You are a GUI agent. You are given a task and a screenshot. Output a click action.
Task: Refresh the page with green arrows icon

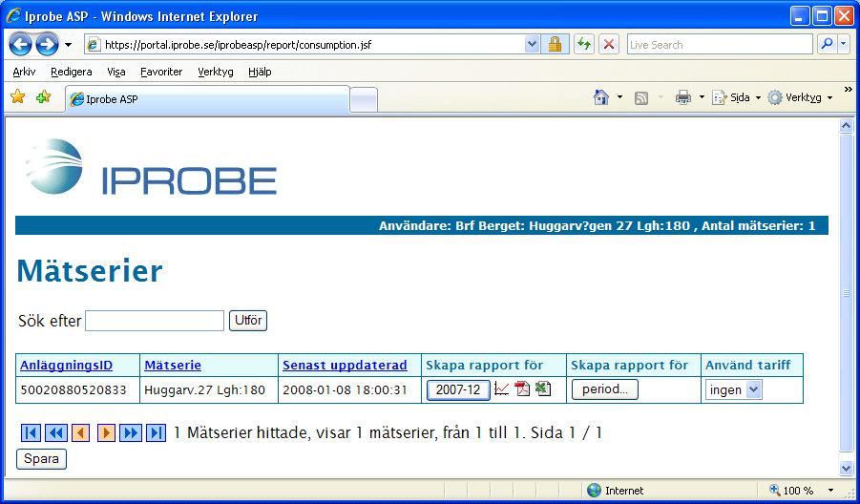[584, 45]
